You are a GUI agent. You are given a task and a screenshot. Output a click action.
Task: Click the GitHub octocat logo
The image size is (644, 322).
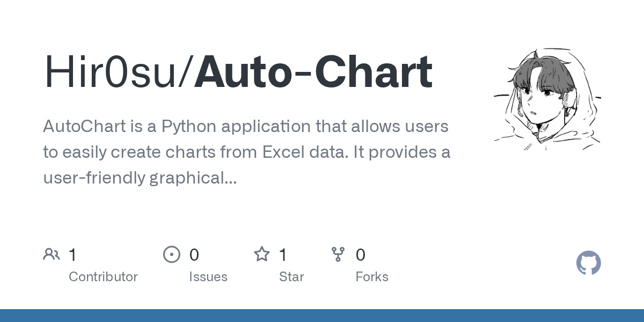589,263
